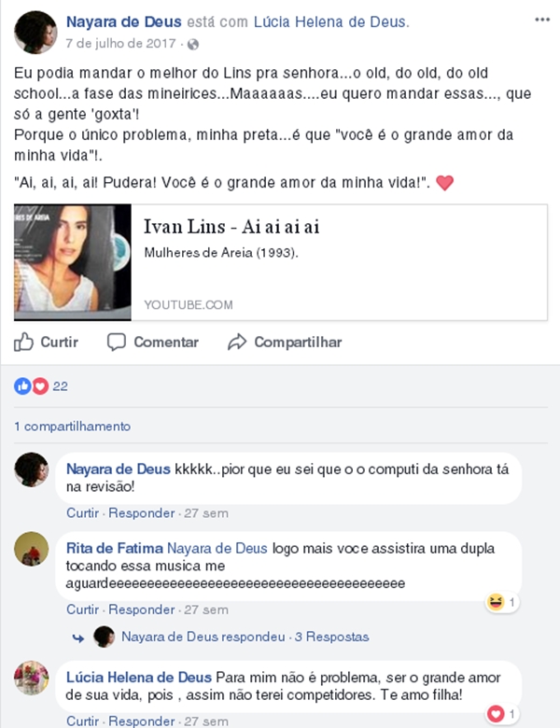Image resolution: width=560 pixels, height=728 pixels.
Task: Click the Curtir thumbs-up icon under the post
Action: (x=23, y=343)
